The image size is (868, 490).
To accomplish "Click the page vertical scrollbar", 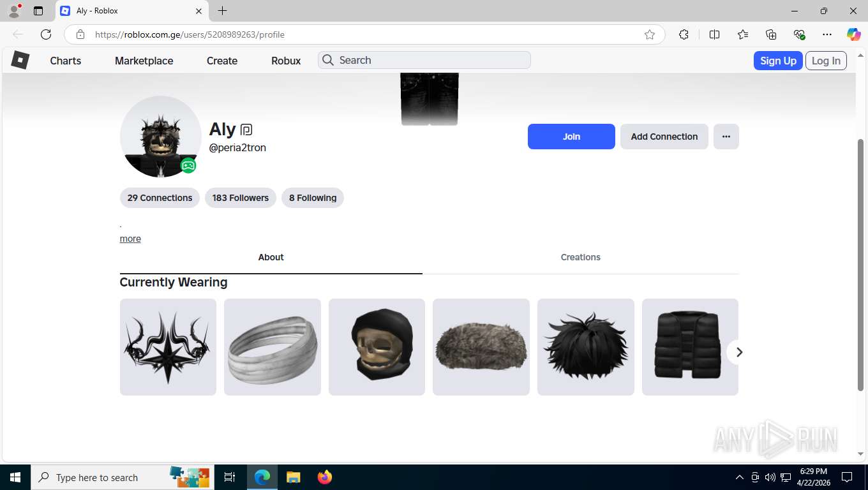I will [860, 264].
